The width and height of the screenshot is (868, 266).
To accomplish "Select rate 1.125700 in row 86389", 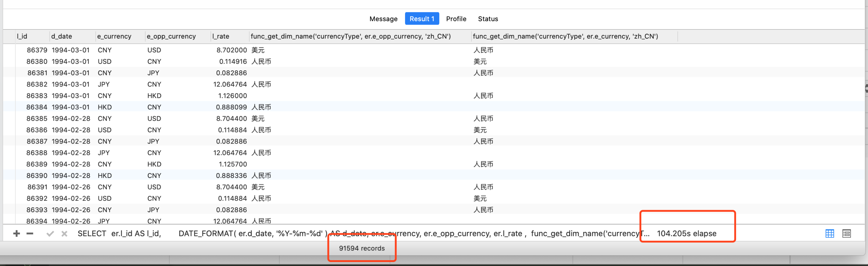I will pos(233,165).
